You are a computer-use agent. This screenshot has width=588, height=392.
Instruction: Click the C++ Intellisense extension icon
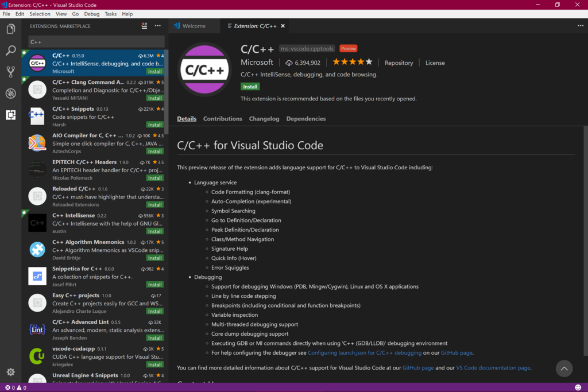(37, 223)
